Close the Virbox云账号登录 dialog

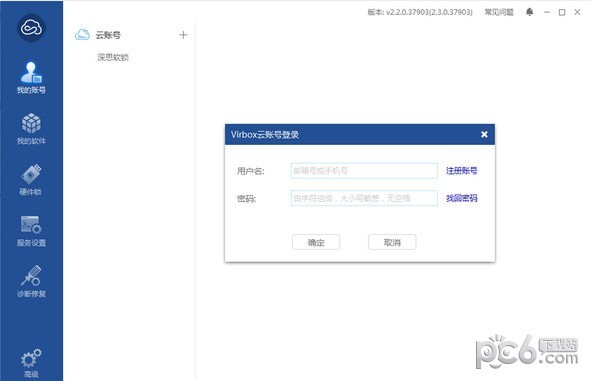click(x=484, y=134)
